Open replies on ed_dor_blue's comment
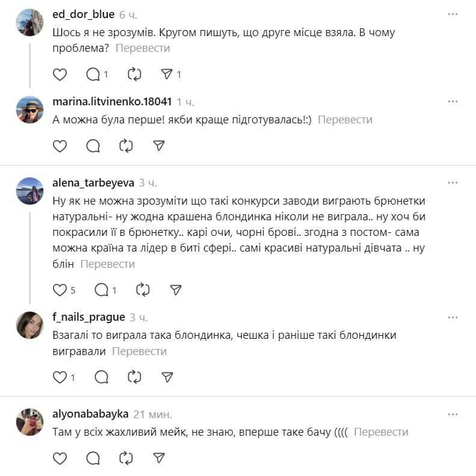Viewport: 476px width, 476px height. [93, 75]
